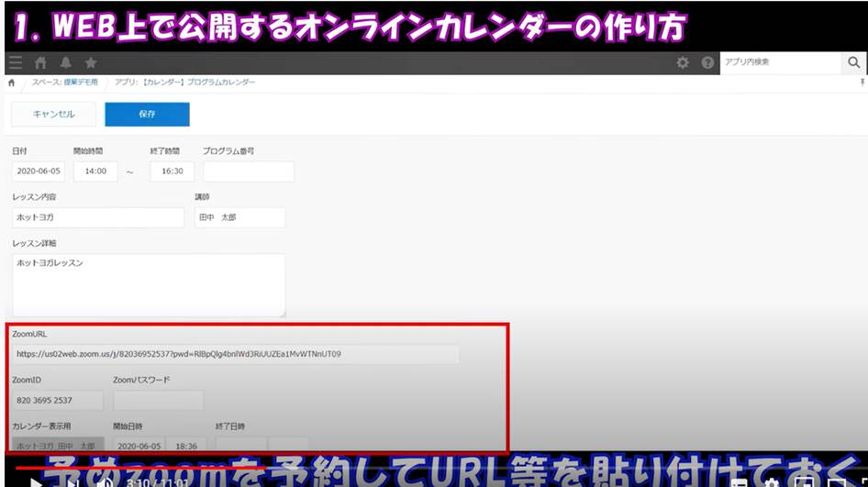Open the help question mark icon
868x487 pixels.
(x=707, y=62)
